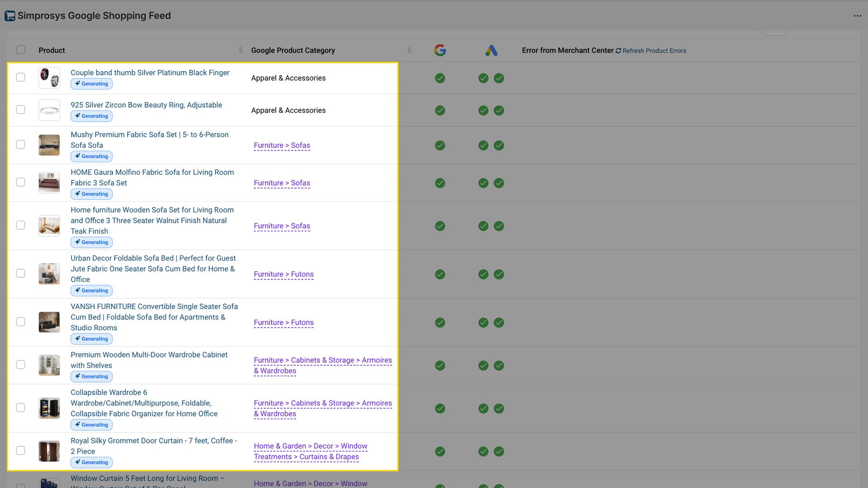Click the sort arrows on Google Product Category column
The width and height of the screenshot is (868, 488).
(410, 50)
